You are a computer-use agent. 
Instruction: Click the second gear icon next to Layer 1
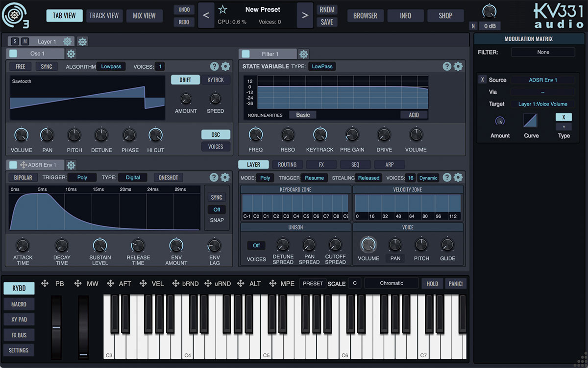pyautogui.click(x=82, y=42)
